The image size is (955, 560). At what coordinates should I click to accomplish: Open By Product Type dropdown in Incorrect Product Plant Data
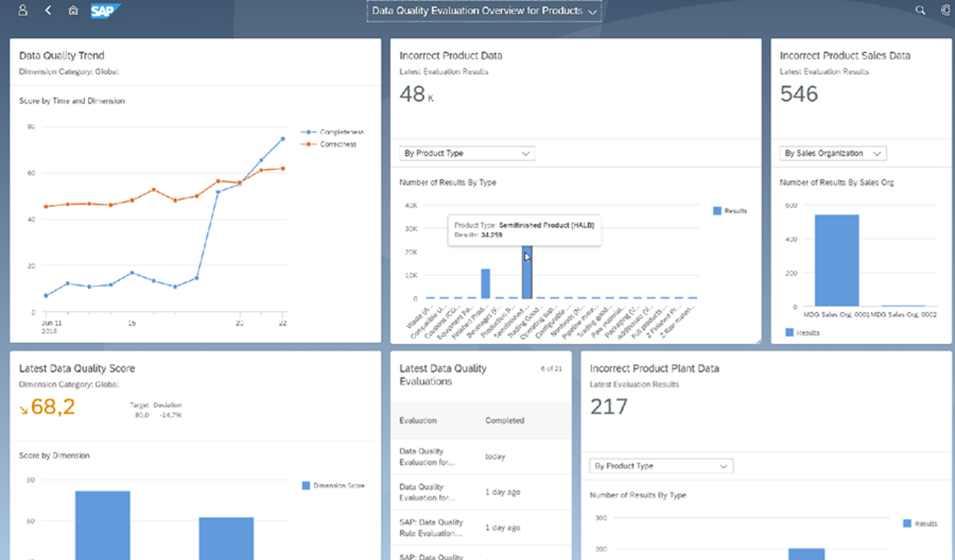pyautogui.click(x=660, y=465)
